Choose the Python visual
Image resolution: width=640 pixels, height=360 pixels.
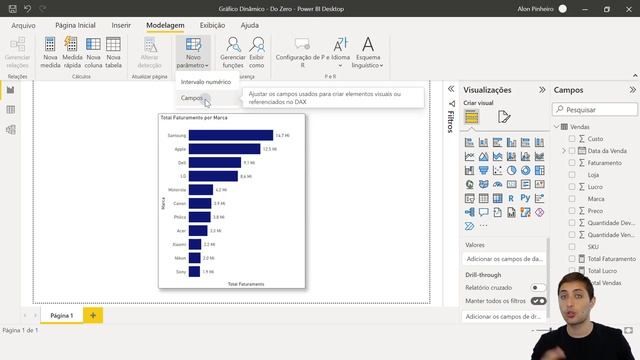coord(525,198)
